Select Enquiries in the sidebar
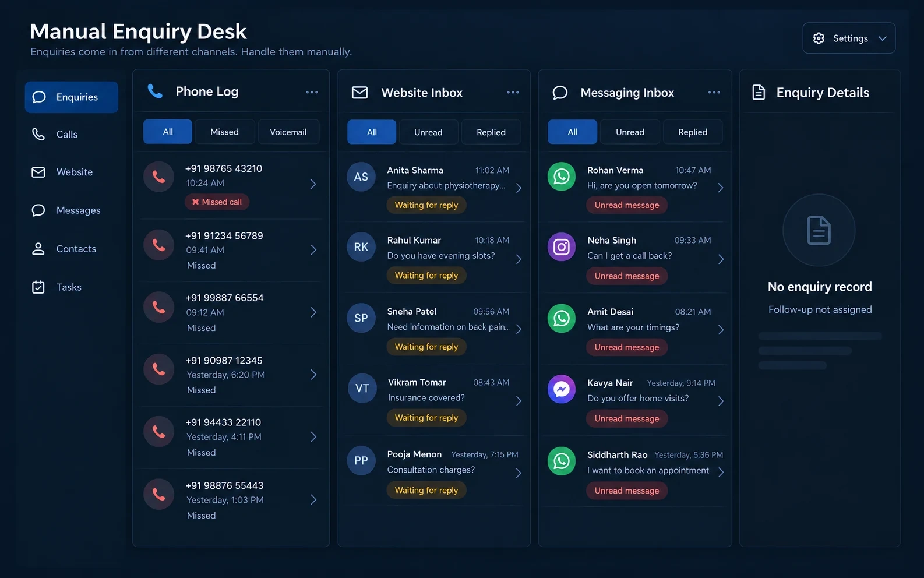 71,97
